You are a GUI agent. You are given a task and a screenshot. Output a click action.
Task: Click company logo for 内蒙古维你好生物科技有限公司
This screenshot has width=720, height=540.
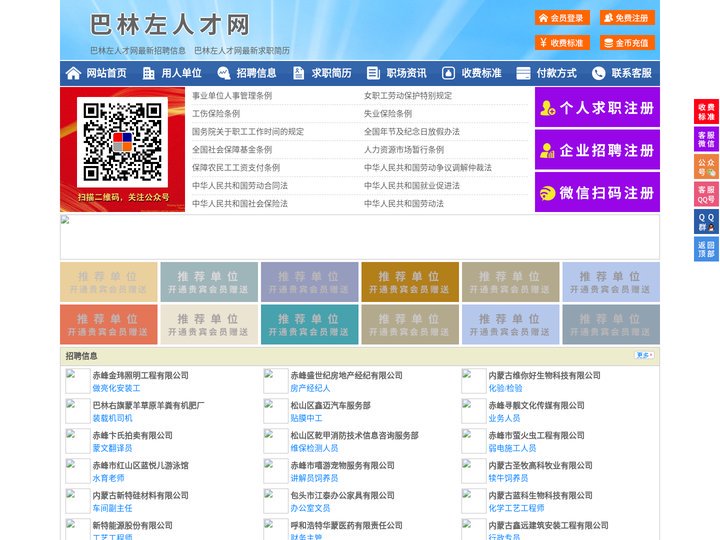(x=473, y=381)
